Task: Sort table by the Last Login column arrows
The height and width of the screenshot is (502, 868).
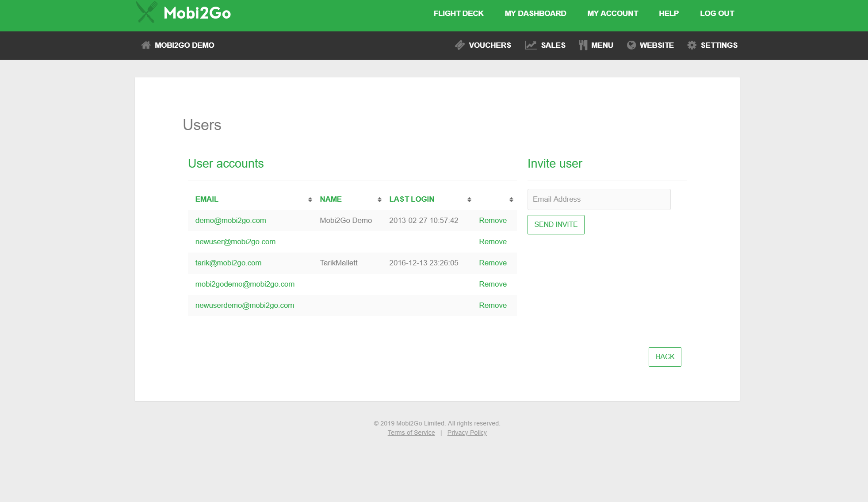Action: [x=469, y=200]
